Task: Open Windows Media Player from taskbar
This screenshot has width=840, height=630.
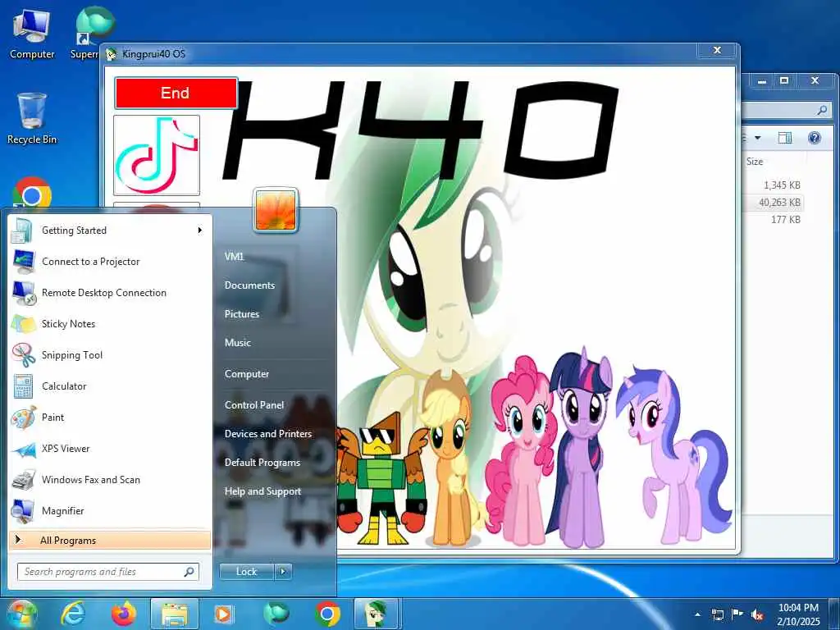Action: point(223,614)
